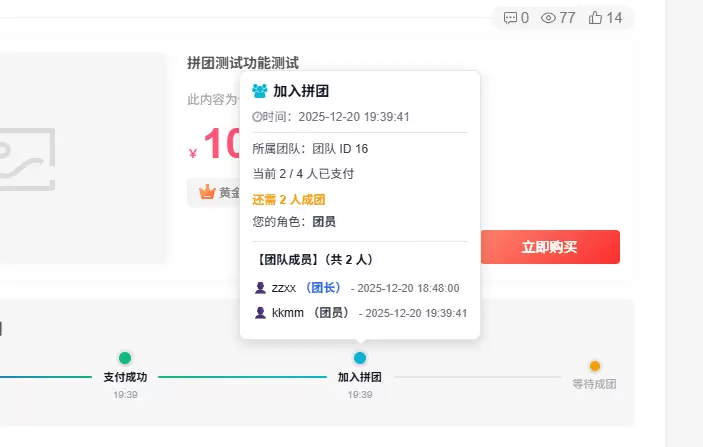Viewport: 703px width, 447px height.
Task: Click the 加入拼团 label under blue dot
Action: pyautogui.click(x=360, y=378)
